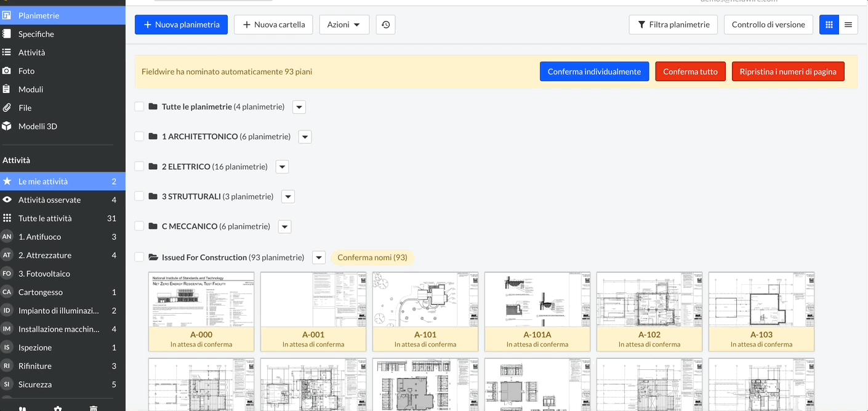The height and width of the screenshot is (411, 868).
Task: Open the Azioni dropdown menu
Action: 344,25
